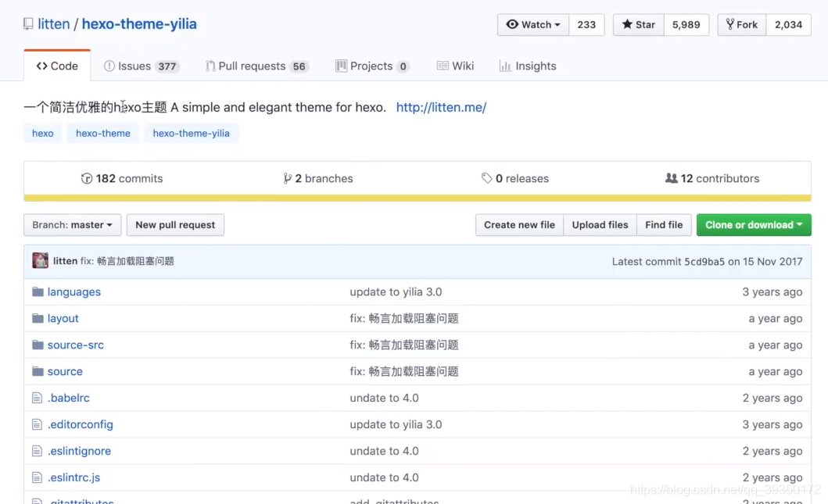The image size is (828, 504).
Task: Open the Projects tab
Action: [x=372, y=66]
